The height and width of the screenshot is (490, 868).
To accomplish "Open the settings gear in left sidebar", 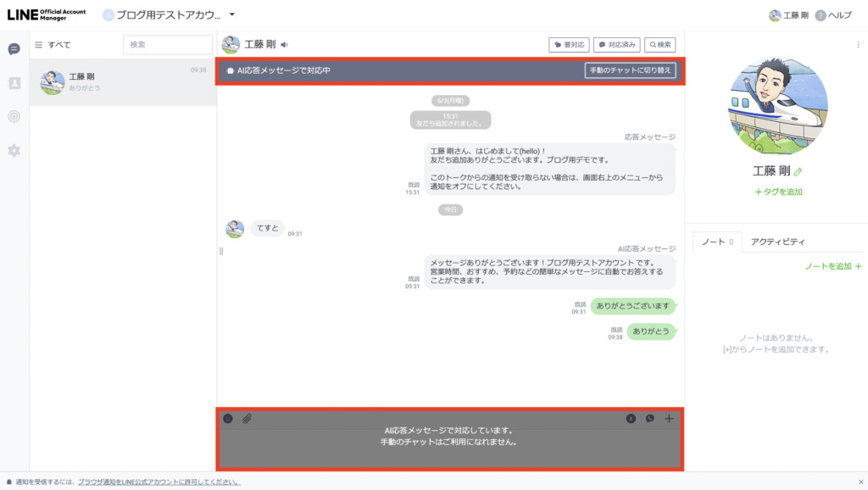I will click(x=14, y=151).
